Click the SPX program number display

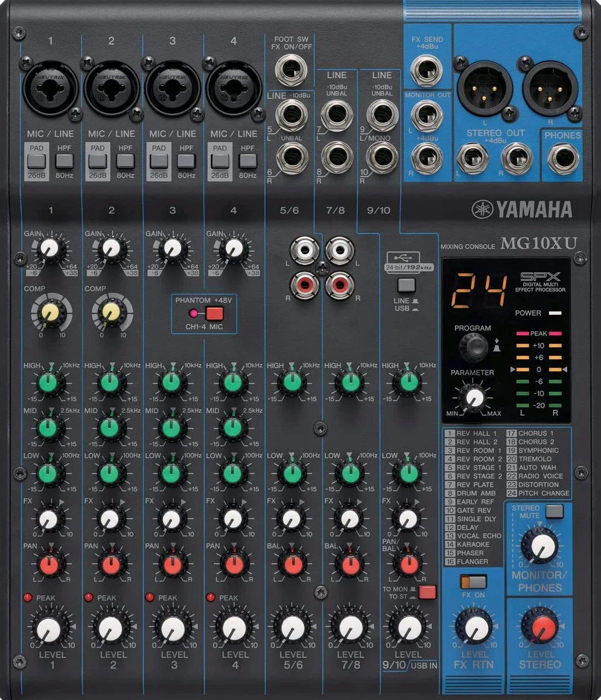click(479, 290)
